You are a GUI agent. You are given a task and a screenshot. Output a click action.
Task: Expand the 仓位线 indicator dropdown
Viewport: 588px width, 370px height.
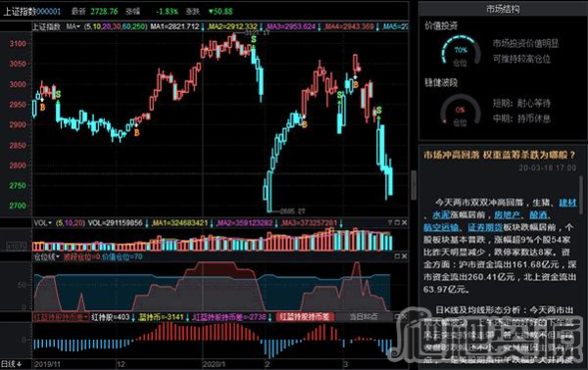pyautogui.click(x=46, y=256)
